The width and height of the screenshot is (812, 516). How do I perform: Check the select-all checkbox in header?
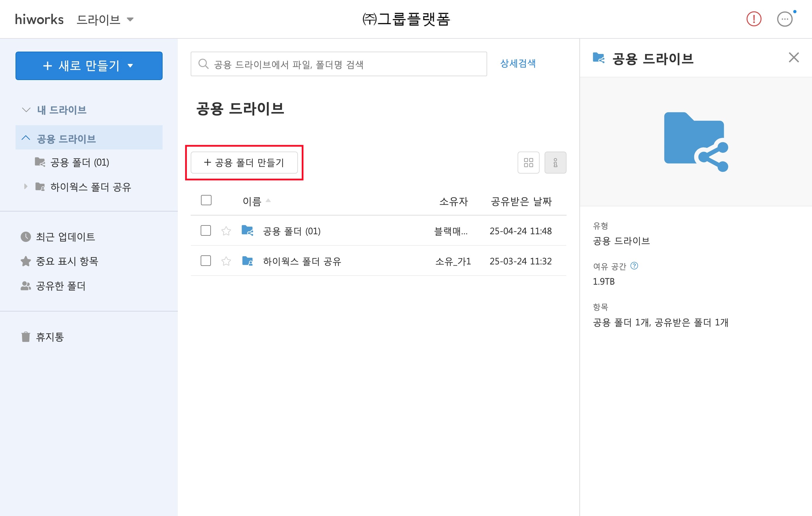[x=206, y=201]
